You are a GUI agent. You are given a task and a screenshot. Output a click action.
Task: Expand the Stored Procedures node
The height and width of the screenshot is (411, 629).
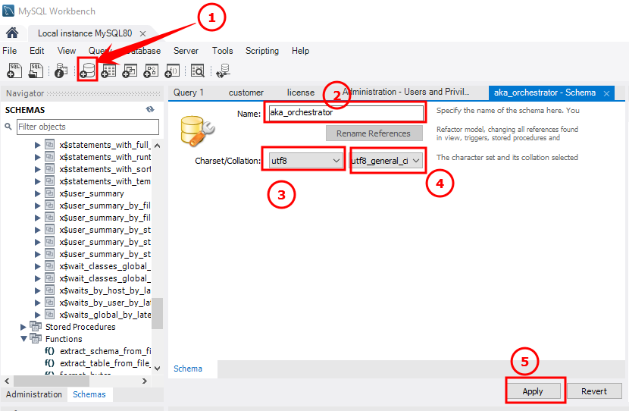pyautogui.click(x=23, y=327)
